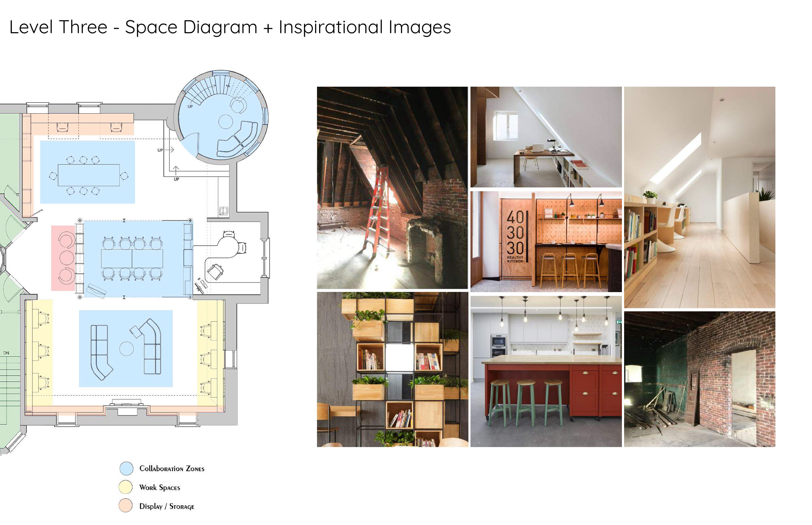Open the bright loft with skylights photo

pos(700,197)
